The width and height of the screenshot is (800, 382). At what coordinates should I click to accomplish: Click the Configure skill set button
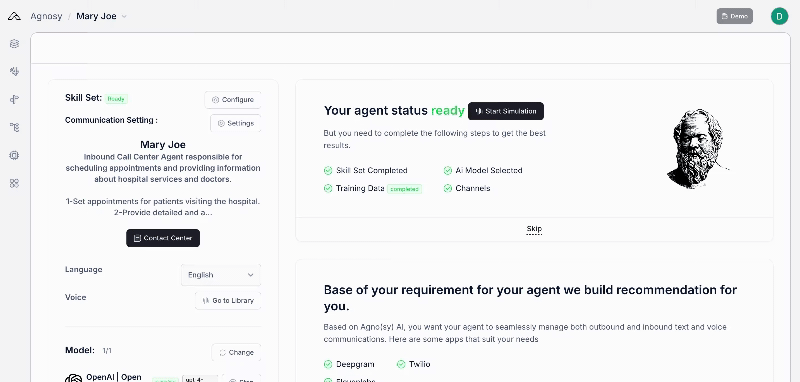point(233,100)
